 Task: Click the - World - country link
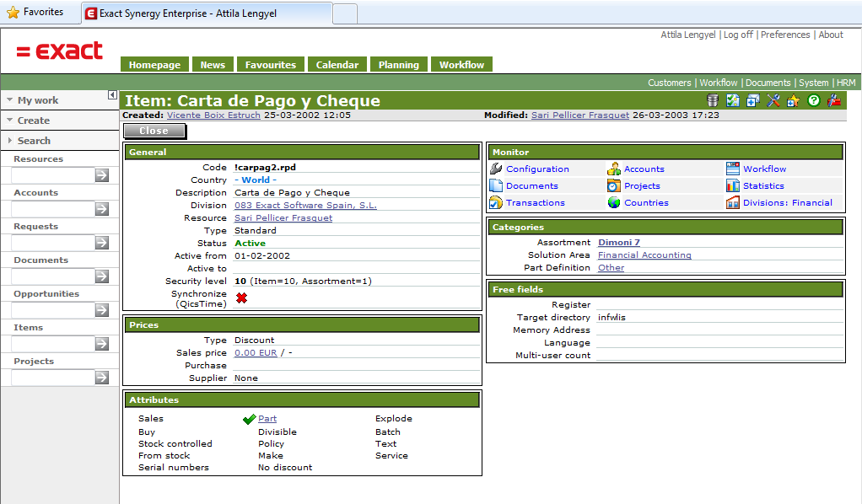[256, 180]
